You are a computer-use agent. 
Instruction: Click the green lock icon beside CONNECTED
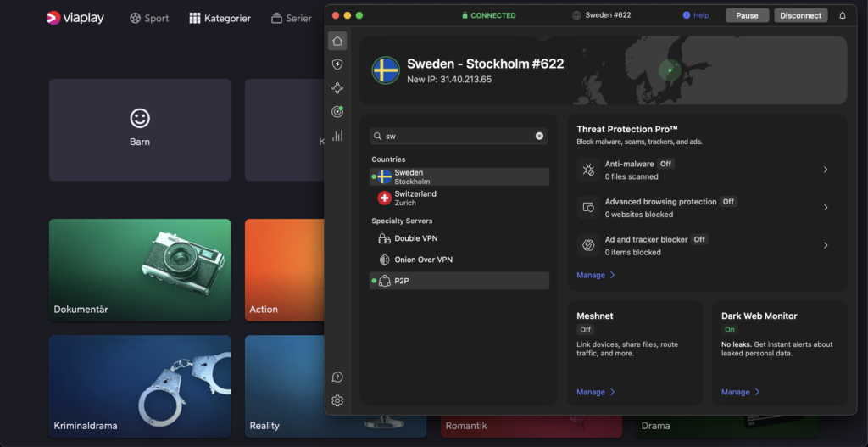(465, 15)
